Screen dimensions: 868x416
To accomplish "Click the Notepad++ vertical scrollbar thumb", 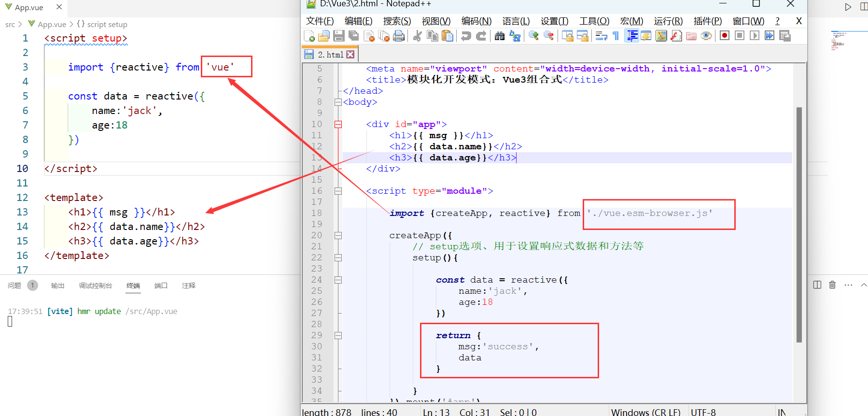I will tap(799, 225).
